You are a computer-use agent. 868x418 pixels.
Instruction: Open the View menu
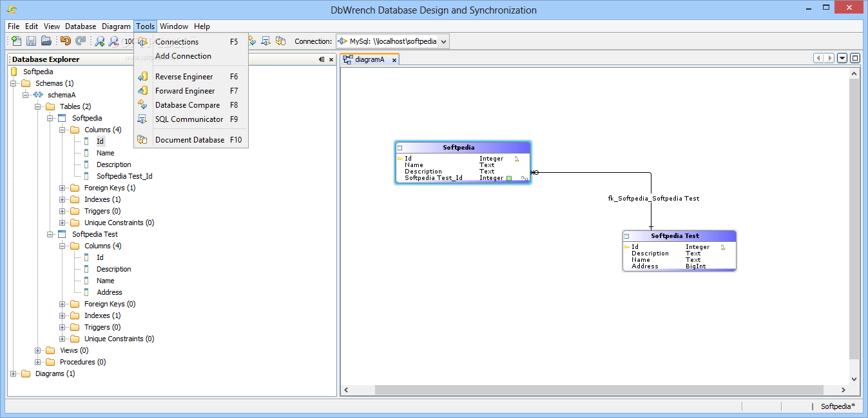[x=52, y=26]
